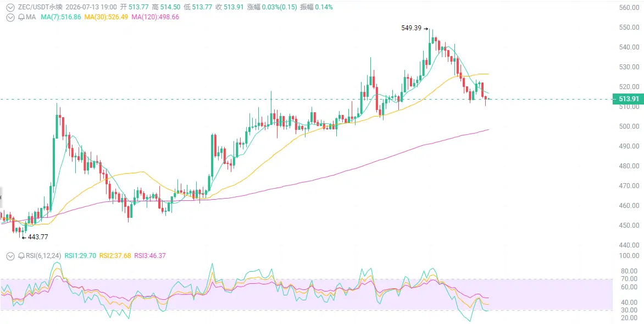Click the 涨幅 0.03%(0.15) change value
Screen dimensions: 644x324
point(272,7)
